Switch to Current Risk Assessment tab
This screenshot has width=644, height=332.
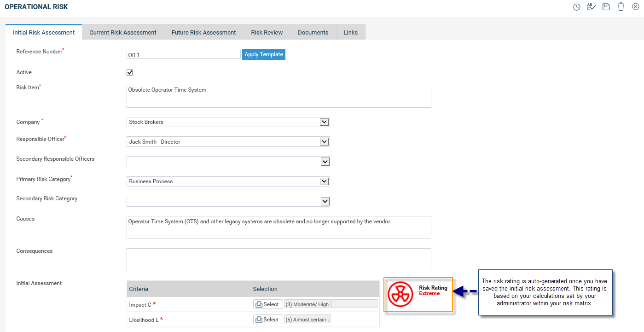[x=123, y=32]
